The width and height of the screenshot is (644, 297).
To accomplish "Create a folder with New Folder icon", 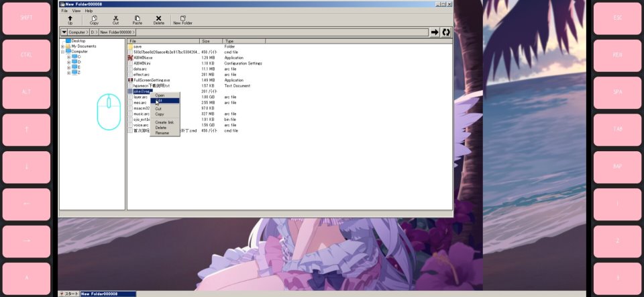I will [x=182, y=20].
